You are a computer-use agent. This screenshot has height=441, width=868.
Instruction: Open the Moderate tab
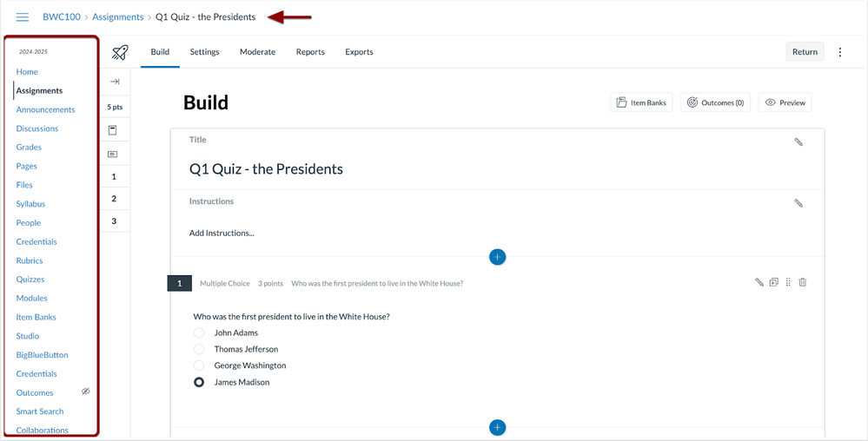(x=257, y=52)
